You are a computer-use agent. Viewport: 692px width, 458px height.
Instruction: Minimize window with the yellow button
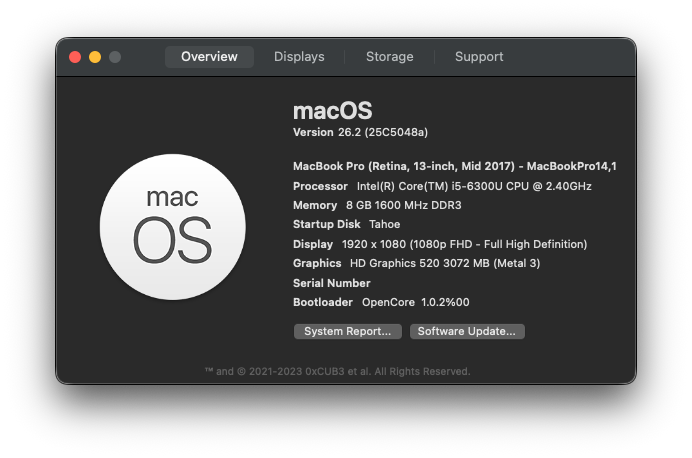[95, 57]
